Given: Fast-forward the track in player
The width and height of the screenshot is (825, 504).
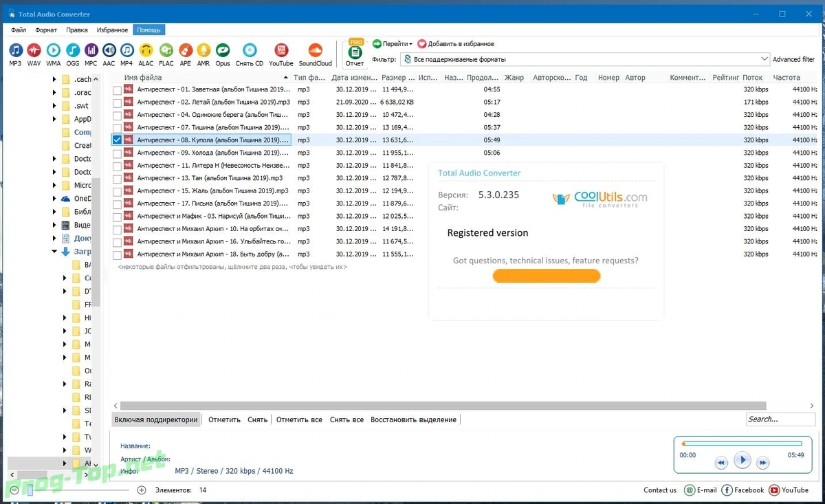Looking at the screenshot, I should click(x=762, y=463).
